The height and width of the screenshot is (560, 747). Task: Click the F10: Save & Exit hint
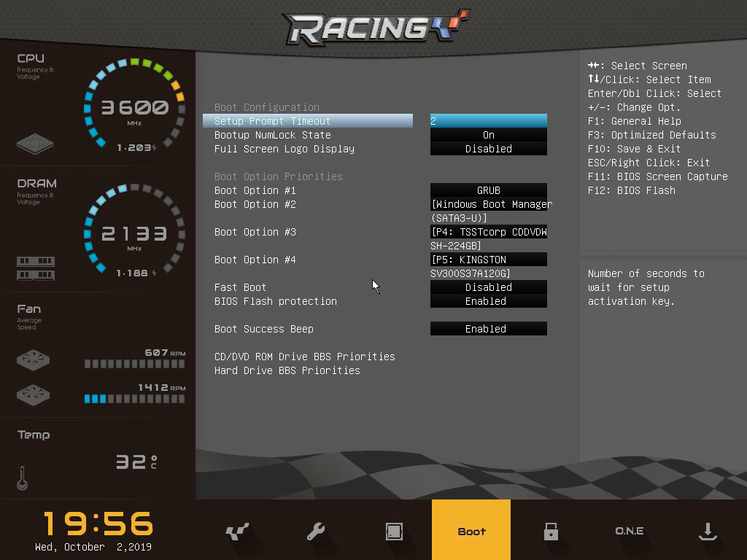pos(634,149)
